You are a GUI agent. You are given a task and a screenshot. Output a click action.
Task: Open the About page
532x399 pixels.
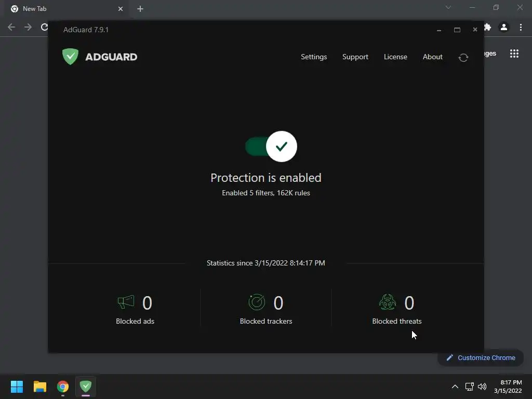(x=433, y=57)
